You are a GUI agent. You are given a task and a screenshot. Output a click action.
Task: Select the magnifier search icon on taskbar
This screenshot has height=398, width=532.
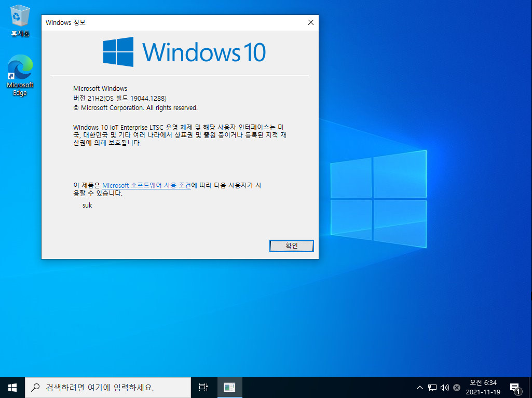(35, 387)
